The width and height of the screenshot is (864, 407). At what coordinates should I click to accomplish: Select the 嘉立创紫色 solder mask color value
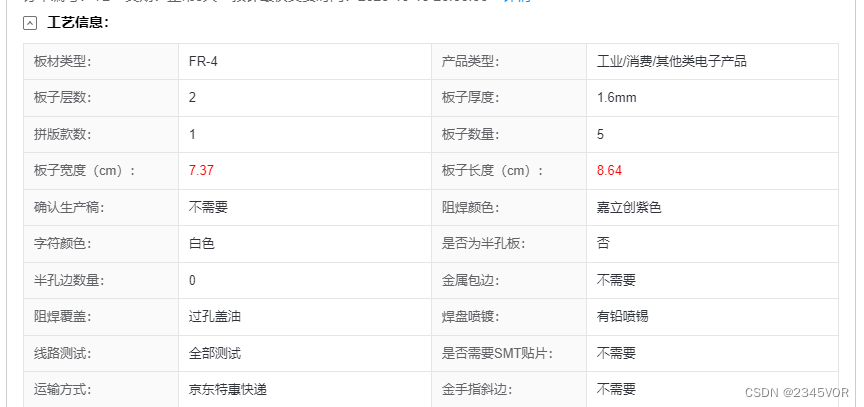pos(629,207)
